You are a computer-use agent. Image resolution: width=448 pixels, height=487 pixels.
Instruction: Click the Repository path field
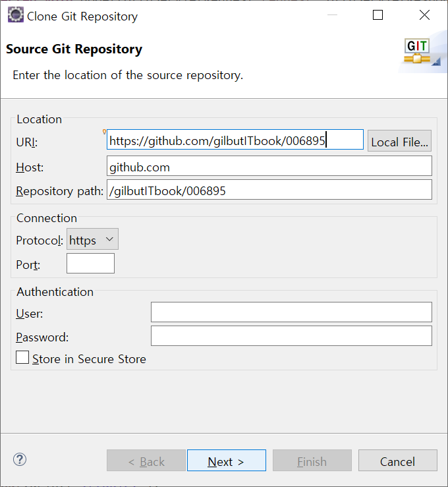269,189
